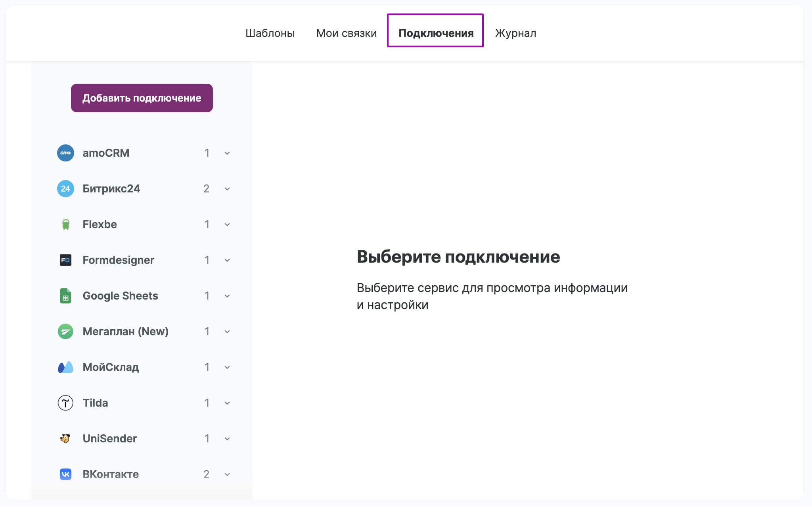Expand the Tilda connections chevron
The width and height of the screenshot is (812, 507).
coord(227,403)
